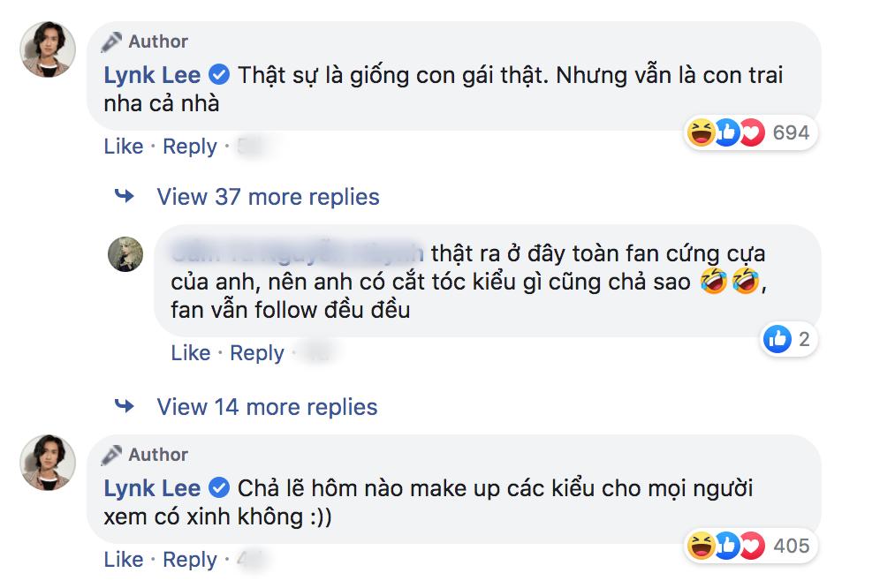Image resolution: width=880 pixels, height=588 pixels.
Task: Click the like thumb icon in the 694 reactions cluster
Action: coord(724,133)
